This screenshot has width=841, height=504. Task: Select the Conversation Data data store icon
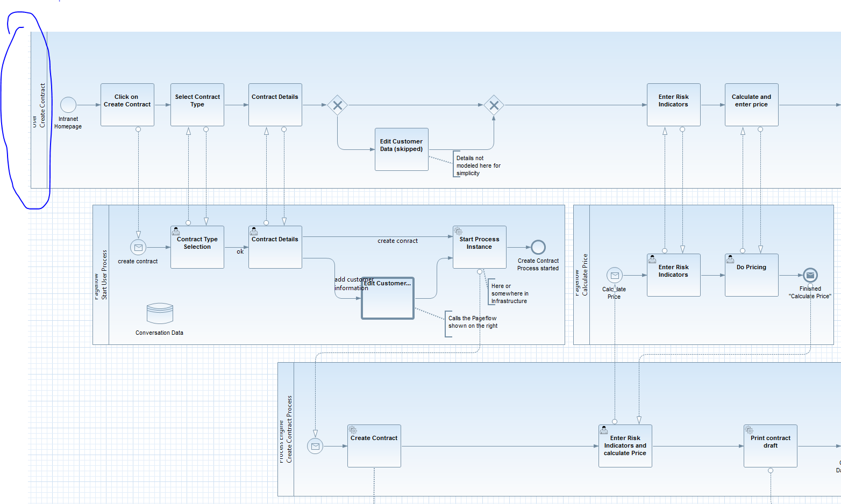pos(160,313)
